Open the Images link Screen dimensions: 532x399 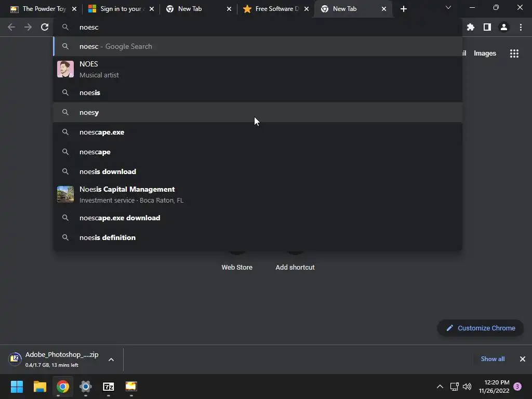click(485, 54)
